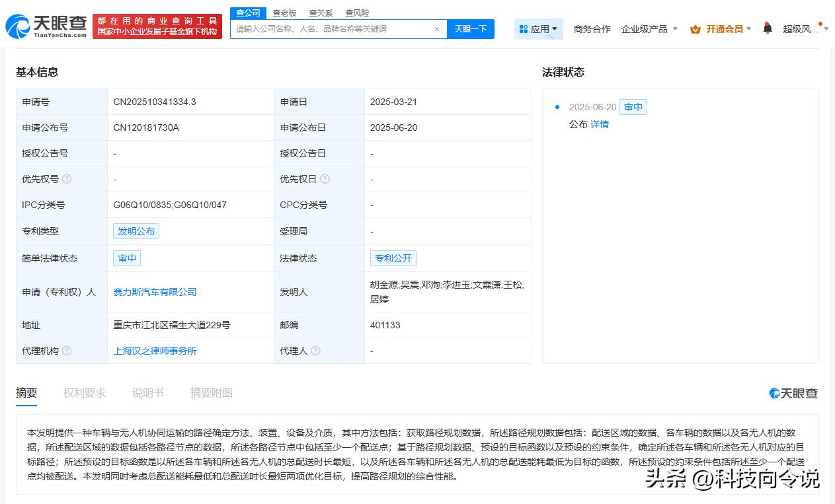
Task: Switch to the 摘要附图 tab
Action: [x=212, y=392]
